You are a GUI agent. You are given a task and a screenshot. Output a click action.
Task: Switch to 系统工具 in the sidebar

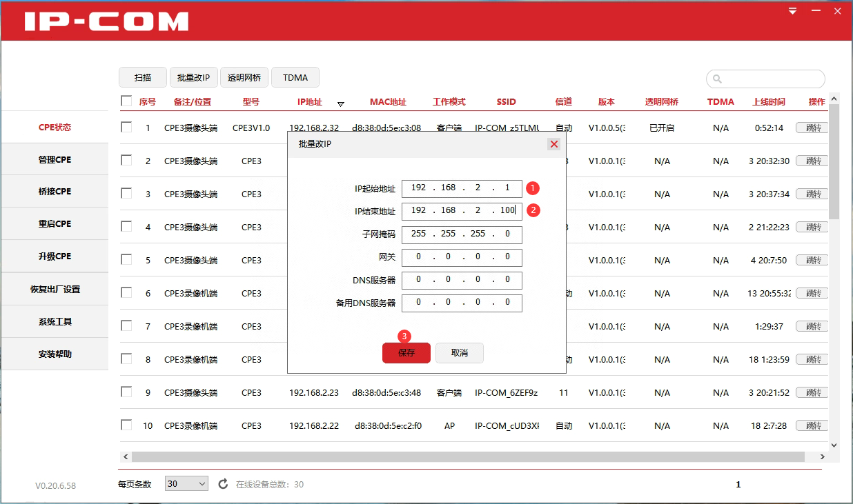(x=55, y=321)
